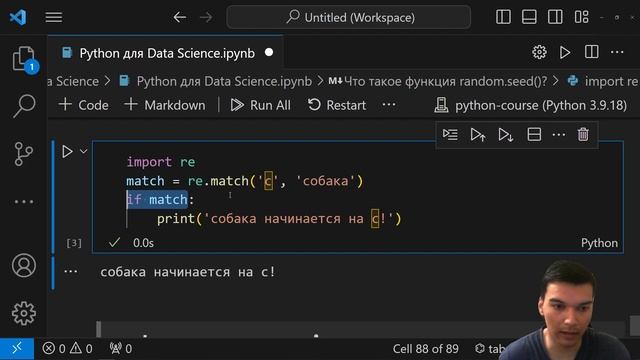
Task: Click the Run icon in editor title
Action: pos(565,52)
